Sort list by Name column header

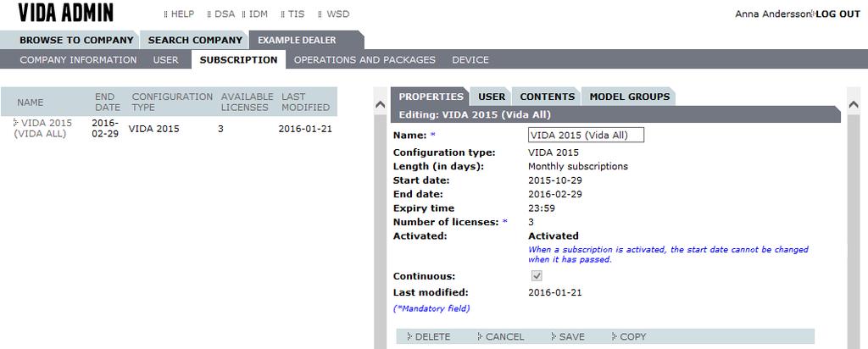click(x=30, y=102)
